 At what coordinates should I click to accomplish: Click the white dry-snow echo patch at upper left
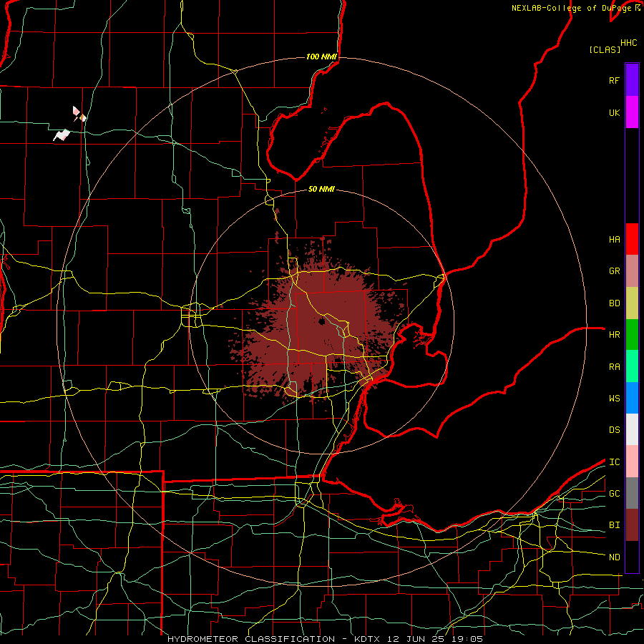pyautogui.click(x=62, y=135)
